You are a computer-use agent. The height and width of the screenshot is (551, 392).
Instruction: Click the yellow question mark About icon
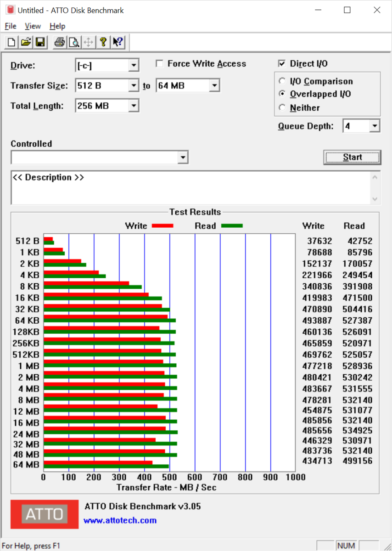tap(103, 43)
